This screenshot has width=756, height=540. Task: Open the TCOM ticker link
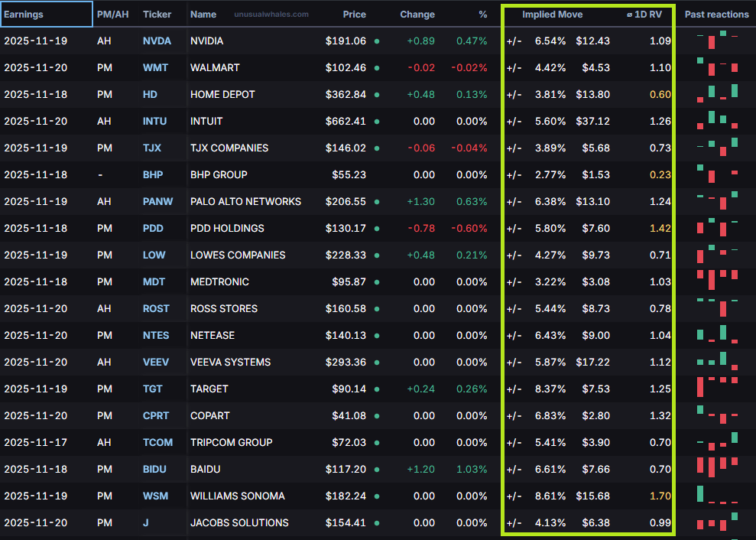tap(157, 443)
